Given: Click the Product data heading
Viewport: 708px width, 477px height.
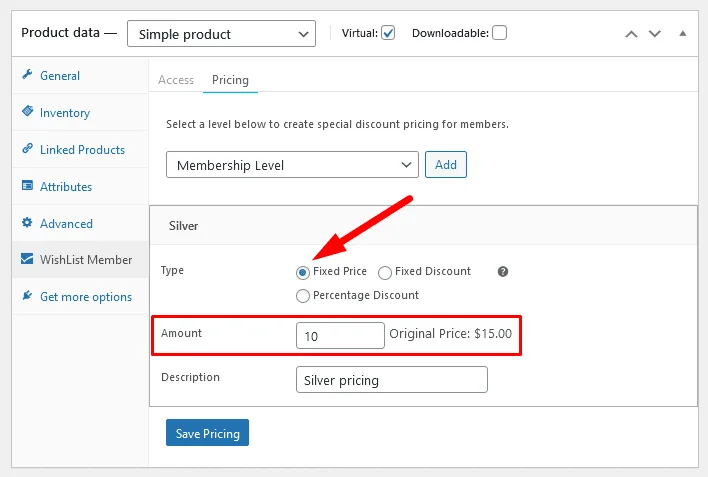Looking at the screenshot, I should click(x=61, y=33).
